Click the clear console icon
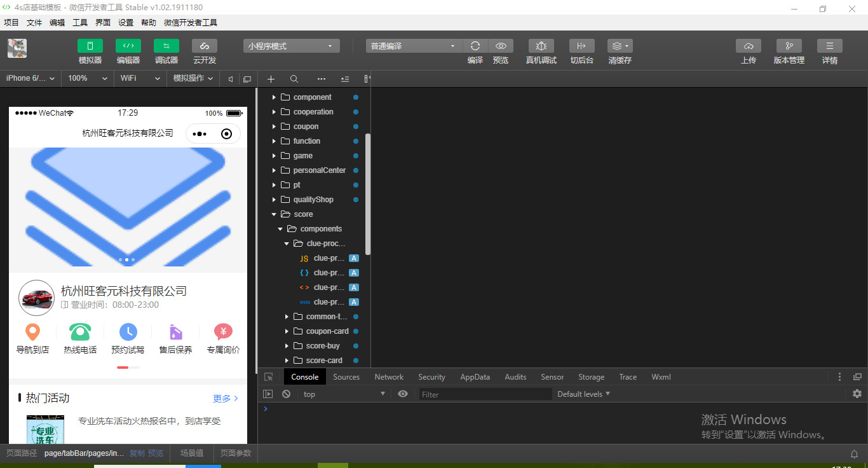Image resolution: width=868 pixels, height=468 pixels. click(287, 394)
